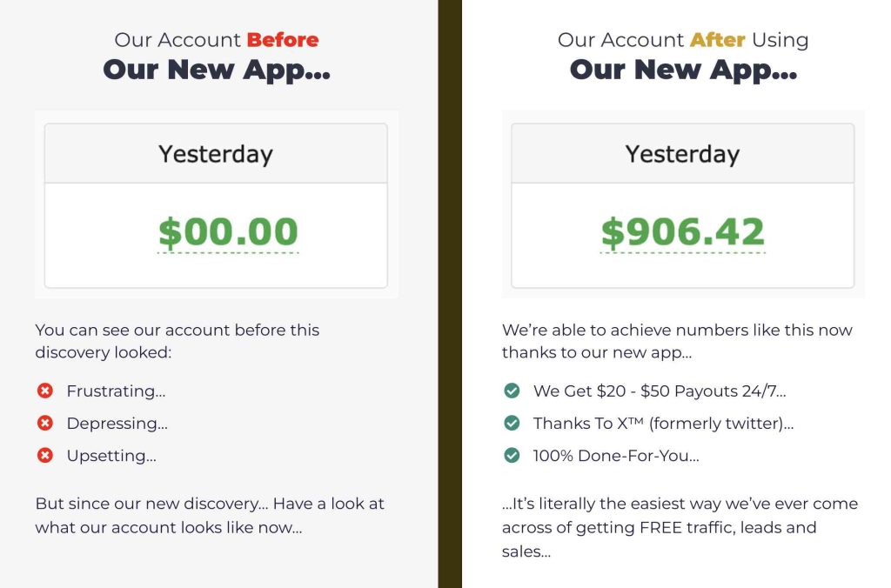Click the '100% Done-For-You...' list text

point(616,456)
